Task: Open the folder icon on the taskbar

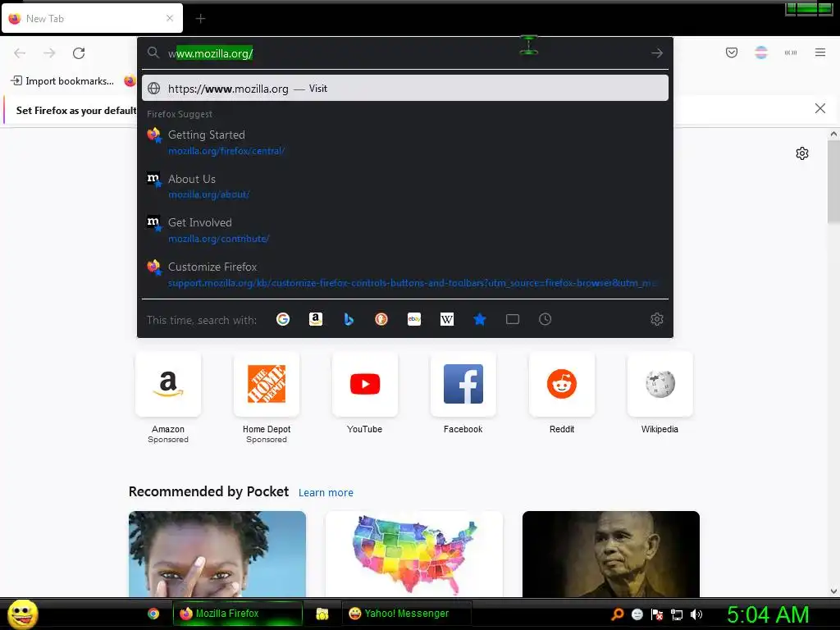Action: pyautogui.click(x=322, y=614)
